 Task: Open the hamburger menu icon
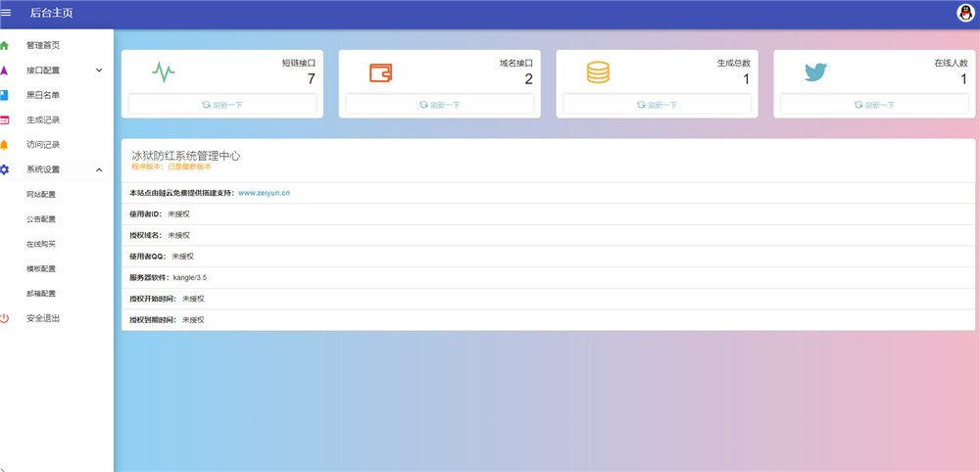point(6,13)
